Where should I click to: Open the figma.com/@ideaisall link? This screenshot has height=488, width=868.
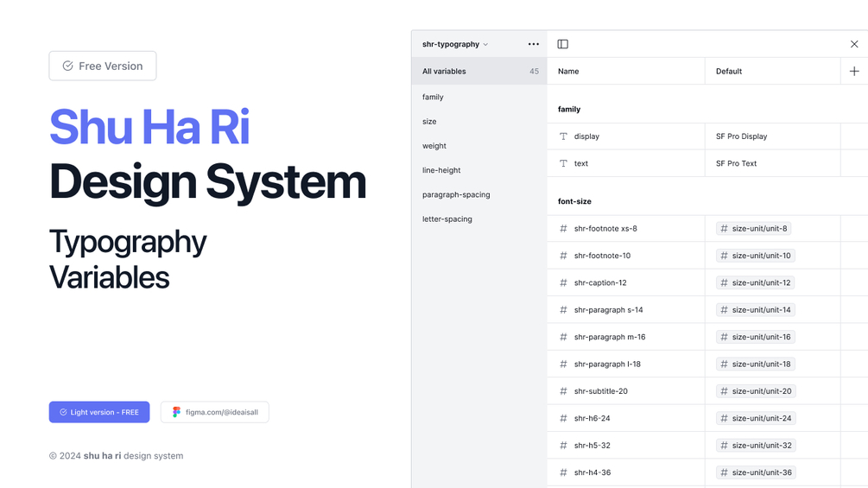(215, 412)
